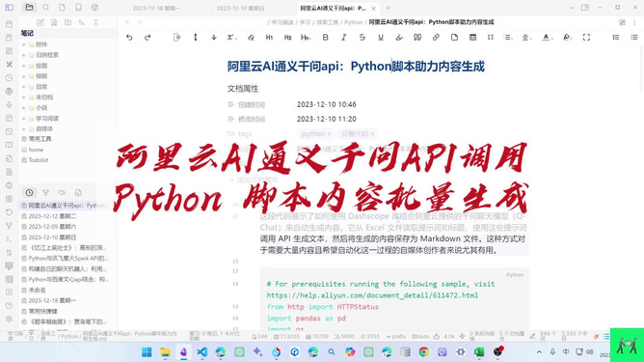Toggle bold formatting
Viewport: 644px width, 362px height.
[x=325, y=38]
